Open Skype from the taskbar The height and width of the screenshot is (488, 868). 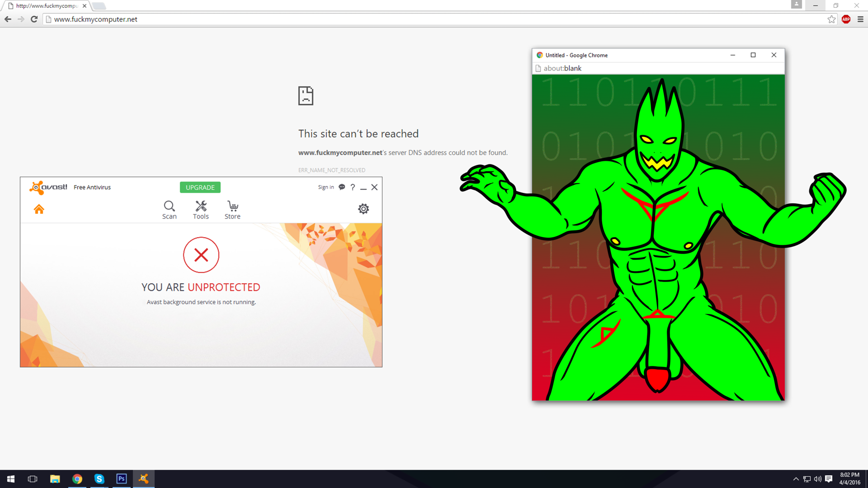coord(99,479)
